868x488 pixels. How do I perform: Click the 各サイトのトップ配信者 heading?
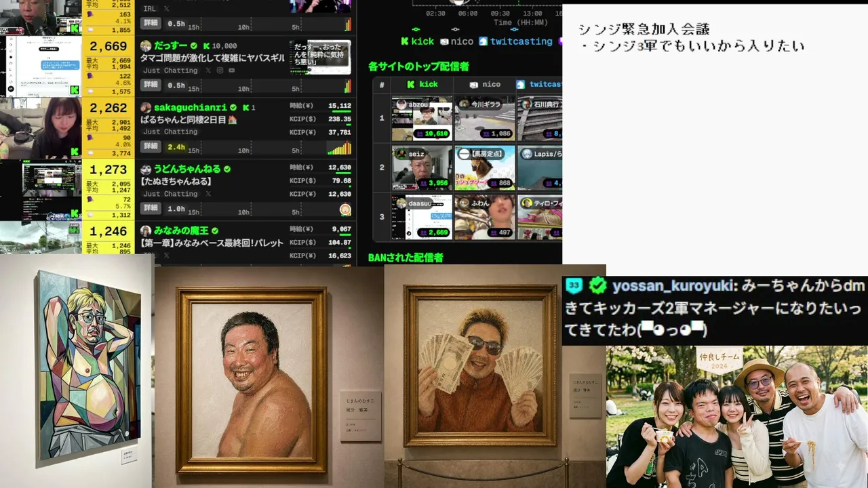[x=418, y=66]
